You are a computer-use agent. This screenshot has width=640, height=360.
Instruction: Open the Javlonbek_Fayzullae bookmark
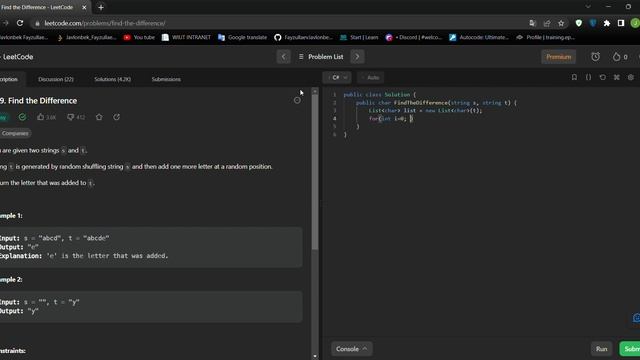[87, 37]
